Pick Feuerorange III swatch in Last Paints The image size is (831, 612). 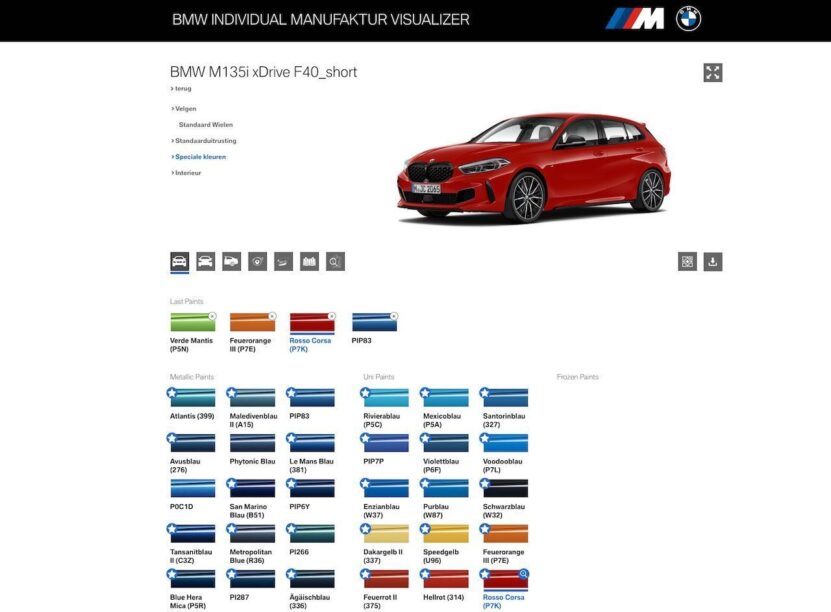coord(253,322)
